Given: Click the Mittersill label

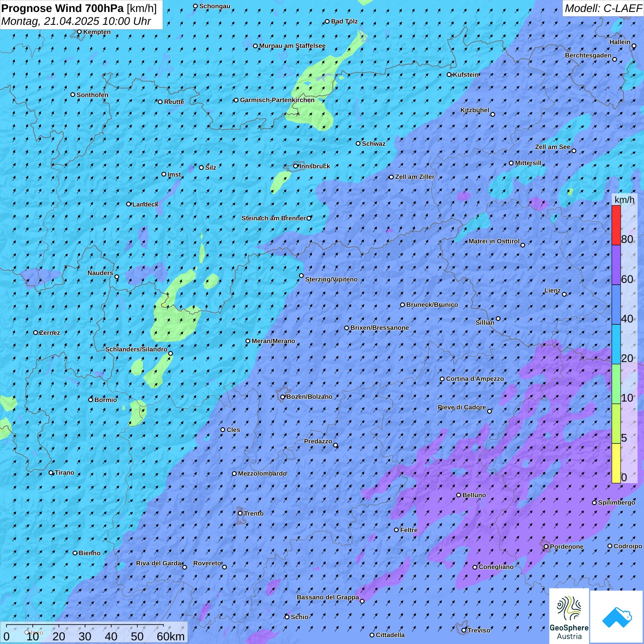Looking at the screenshot, I should 528,163.
